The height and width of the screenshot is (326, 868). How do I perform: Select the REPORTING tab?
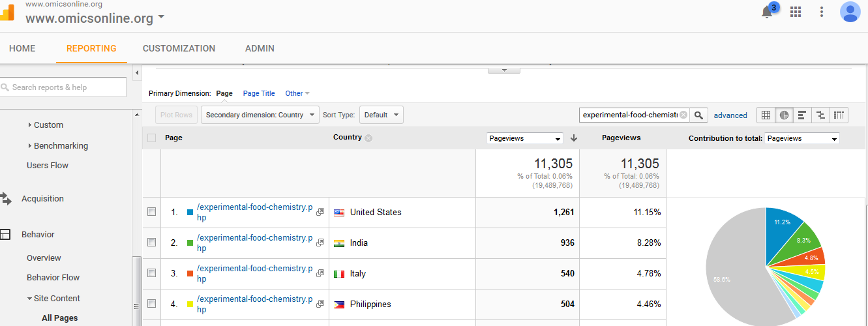point(91,48)
